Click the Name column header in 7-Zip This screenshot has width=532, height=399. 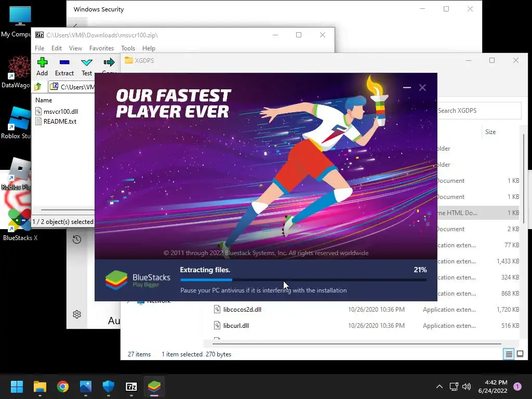tap(44, 100)
